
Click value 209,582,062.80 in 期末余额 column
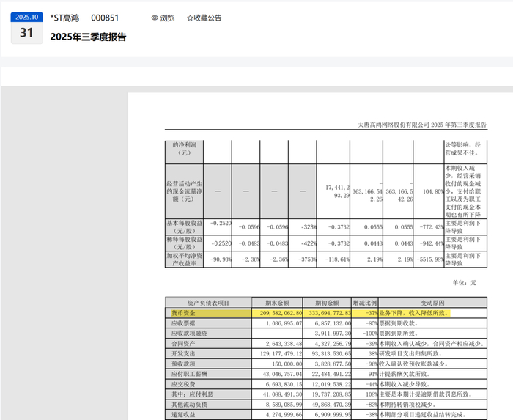(281, 313)
